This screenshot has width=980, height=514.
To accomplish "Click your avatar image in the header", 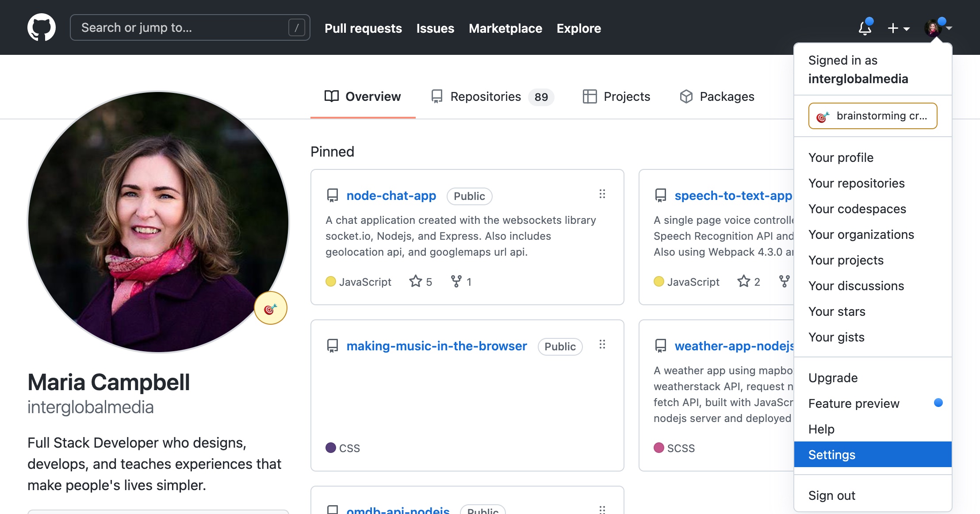I will [933, 27].
